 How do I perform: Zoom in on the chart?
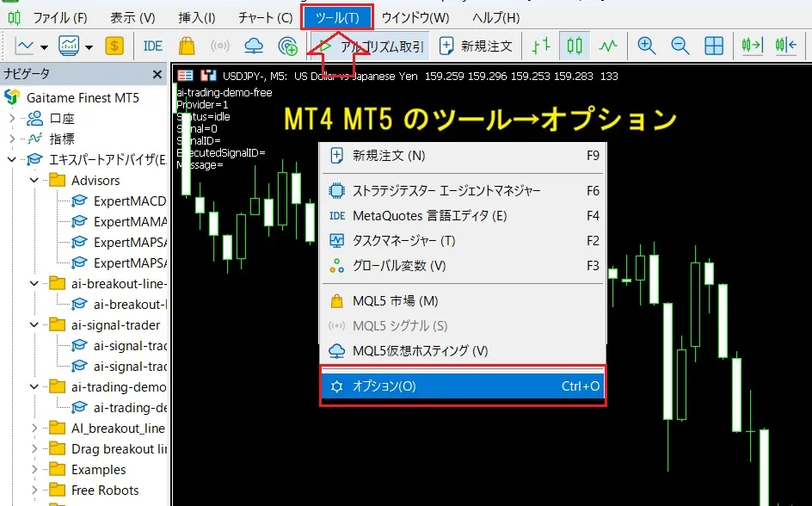pos(646,46)
